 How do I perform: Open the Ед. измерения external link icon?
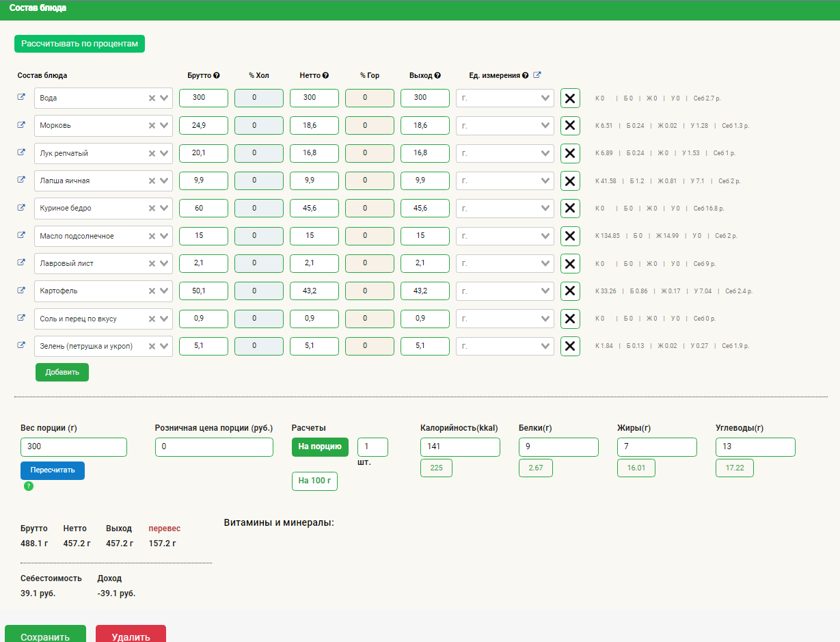point(537,75)
